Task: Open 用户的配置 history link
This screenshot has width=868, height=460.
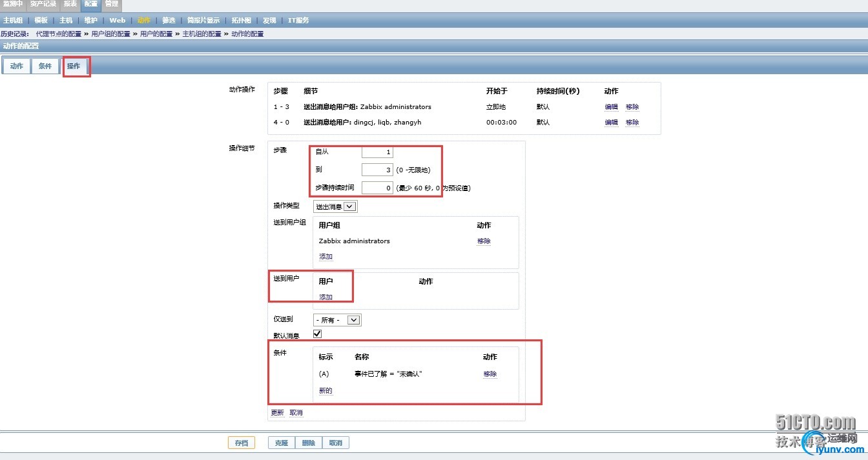Action: click(x=156, y=34)
